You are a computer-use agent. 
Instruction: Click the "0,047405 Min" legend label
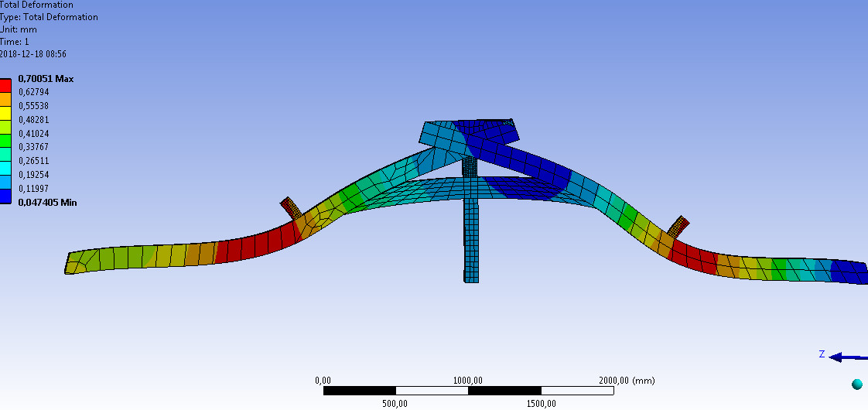[x=47, y=203]
